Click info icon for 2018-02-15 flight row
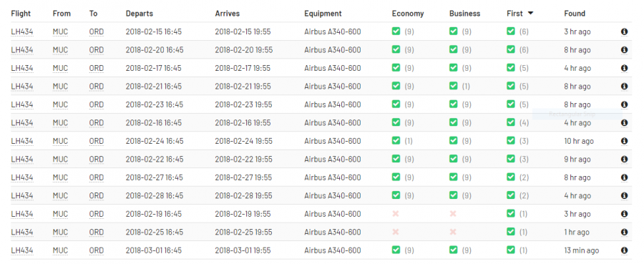The width and height of the screenshot is (644, 264). [624, 31]
